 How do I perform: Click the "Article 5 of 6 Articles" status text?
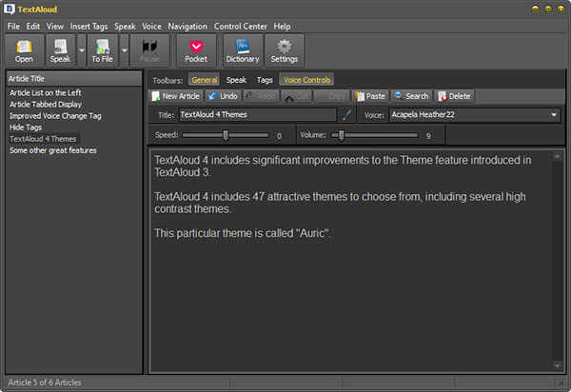coord(45,382)
